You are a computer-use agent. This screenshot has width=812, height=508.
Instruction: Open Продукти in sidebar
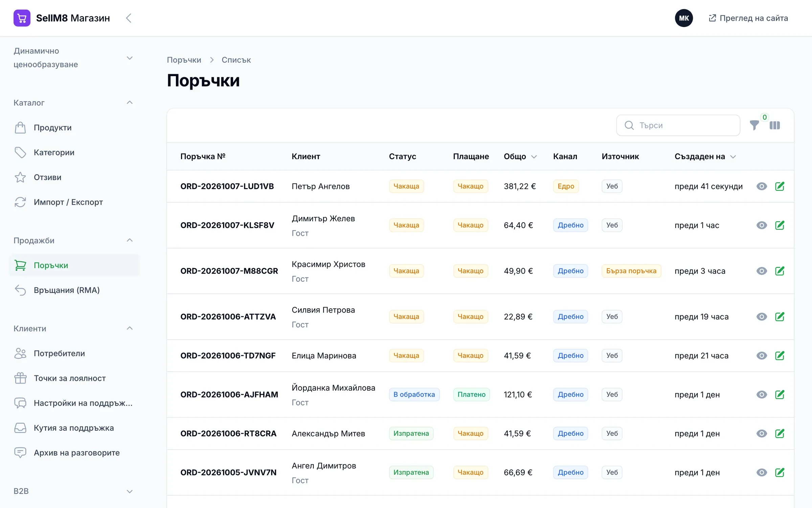(x=74, y=128)
